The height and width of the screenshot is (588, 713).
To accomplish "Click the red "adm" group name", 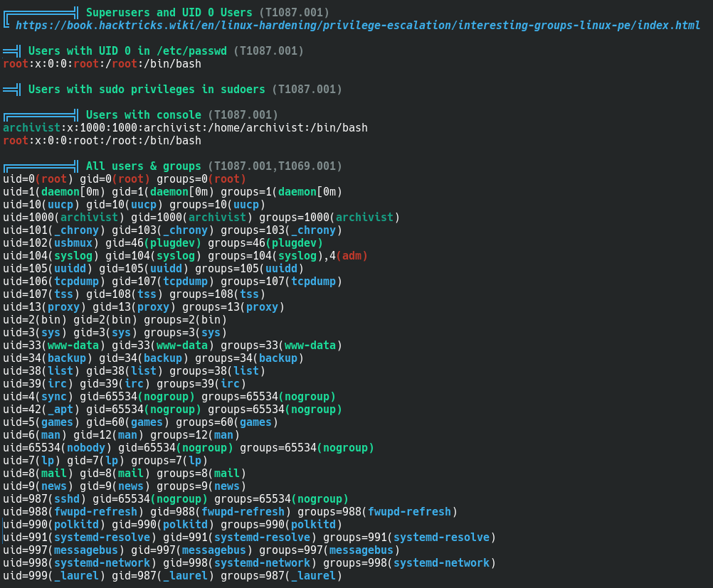I will pyautogui.click(x=352, y=256).
